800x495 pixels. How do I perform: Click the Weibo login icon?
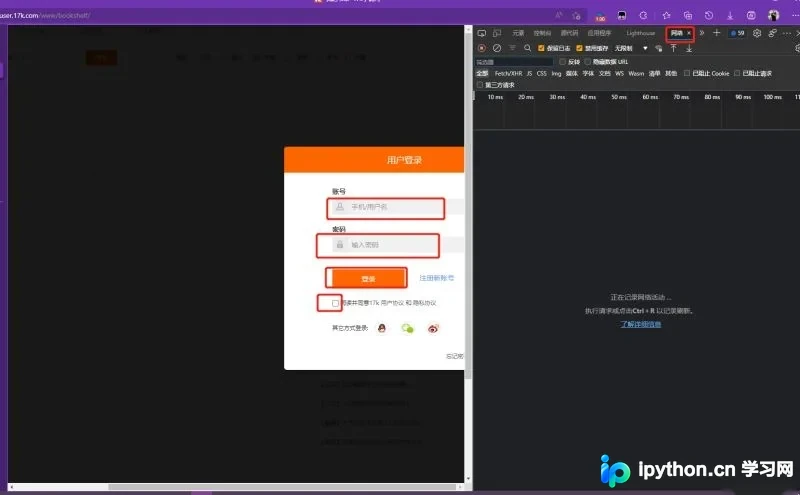(x=433, y=328)
